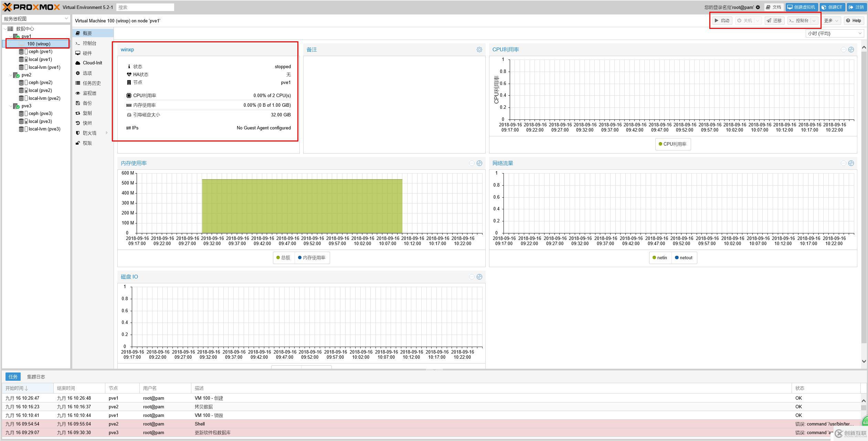Click plus icon on Disk IO chart

click(479, 277)
